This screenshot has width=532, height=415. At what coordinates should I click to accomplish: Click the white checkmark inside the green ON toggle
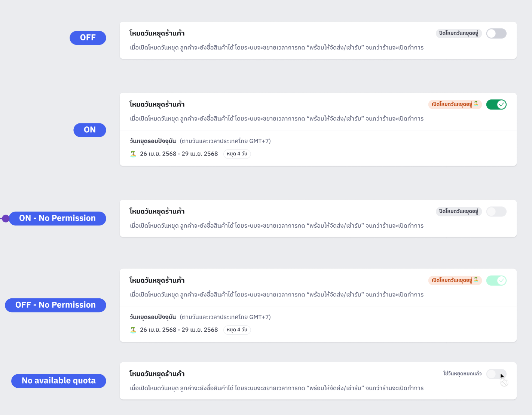pyautogui.click(x=501, y=105)
